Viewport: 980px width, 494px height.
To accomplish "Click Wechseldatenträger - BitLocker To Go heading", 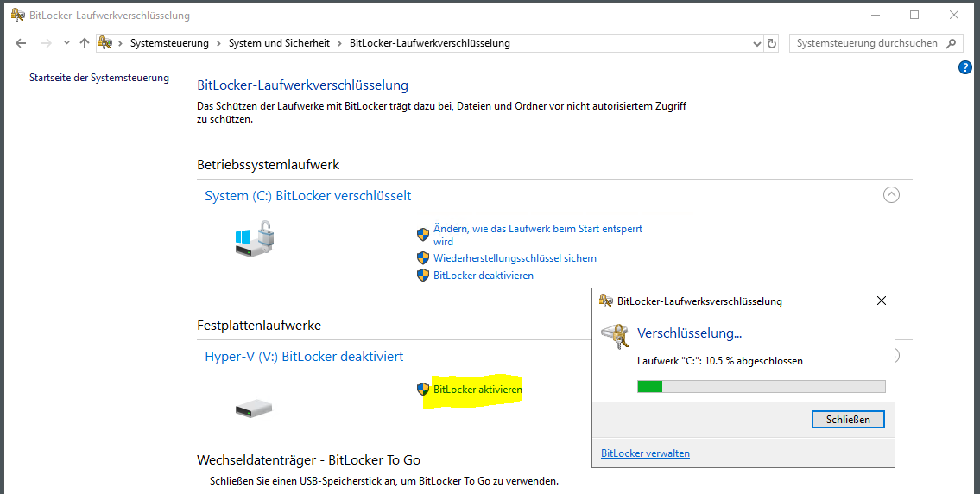I will click(x=309, y=460).
